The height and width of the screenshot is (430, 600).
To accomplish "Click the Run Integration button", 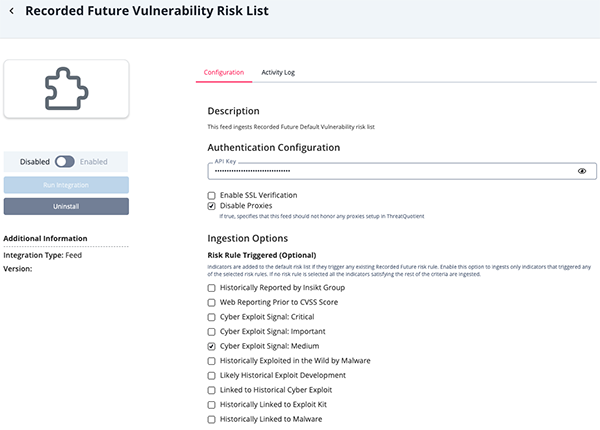I will coord(66,185).
